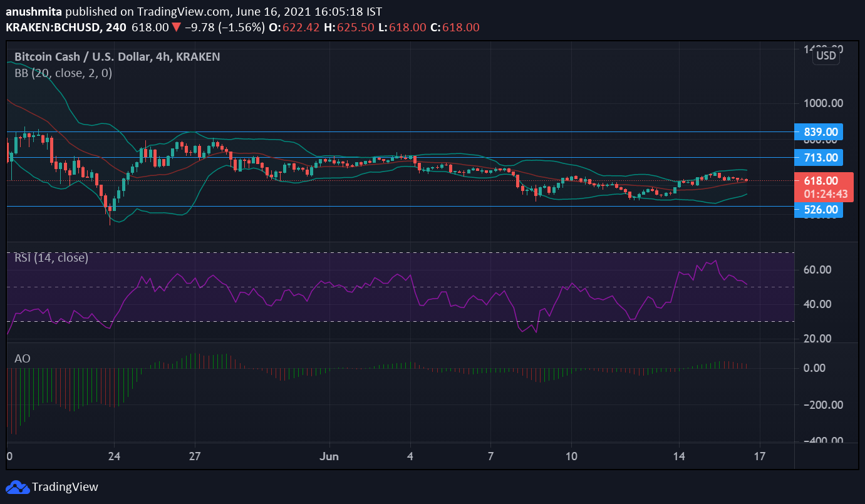Click the high value H:625.50
Image resolution: width=865 pixels, height=504 pixels.
coord(348,27)
